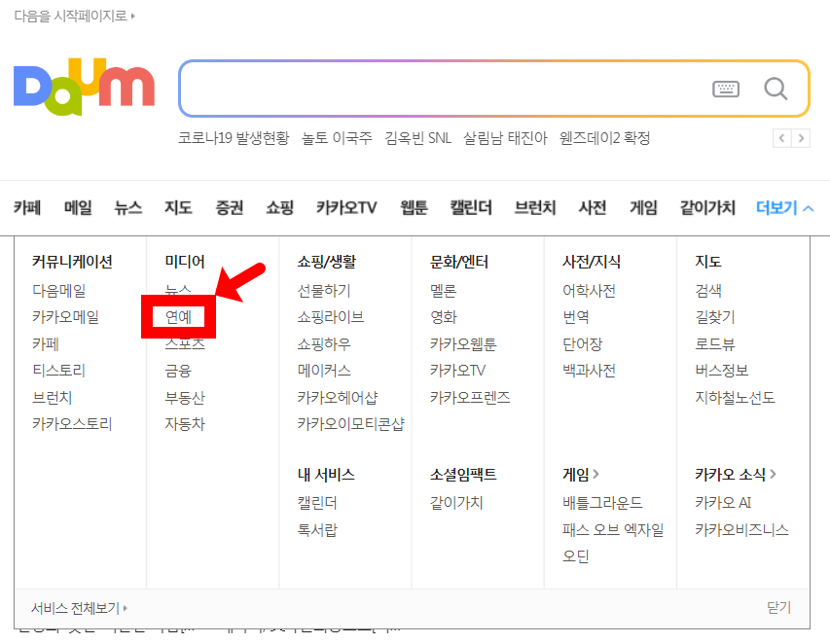Open 배틀그라운드 under 게임
Viewport: 830px width, 644px height.
tap(602, 503)
